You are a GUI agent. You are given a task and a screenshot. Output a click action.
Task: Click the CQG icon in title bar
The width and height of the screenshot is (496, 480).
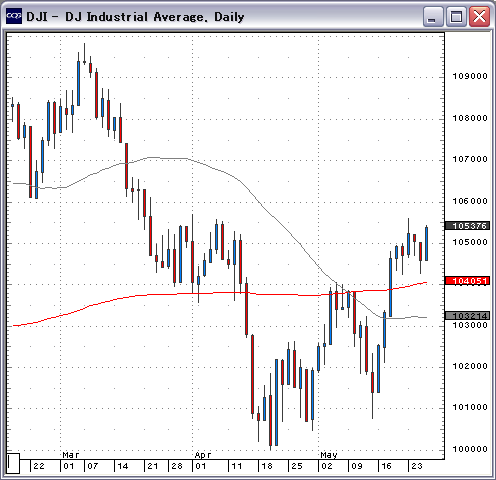[14, 16]
